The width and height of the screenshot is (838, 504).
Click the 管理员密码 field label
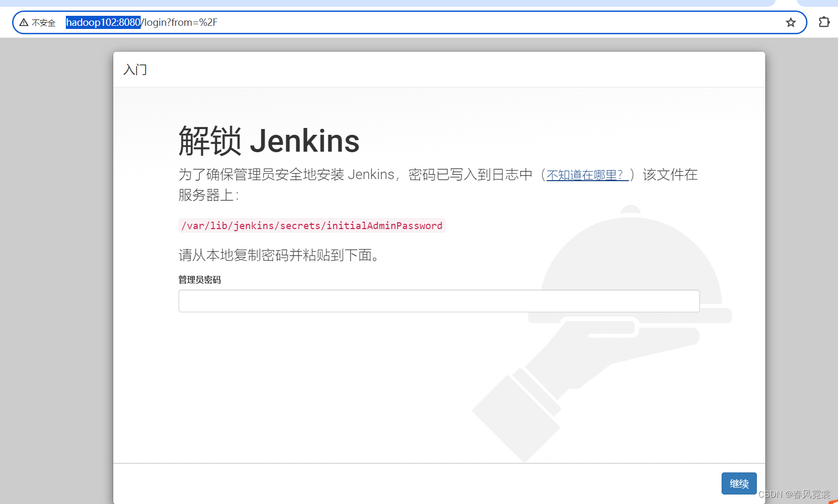click(x=200, y=280)
